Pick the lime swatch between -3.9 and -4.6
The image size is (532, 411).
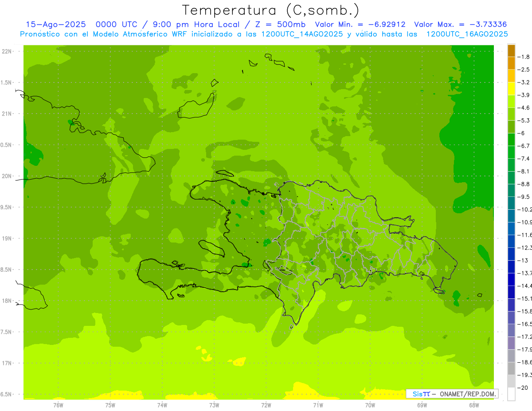pyautogui.click(x=512, y=102)
